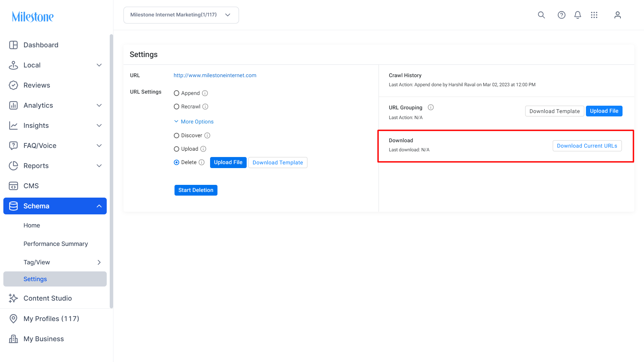644x362 pixels.
Task: Click the Crawl History last action text
Action: 462,85
